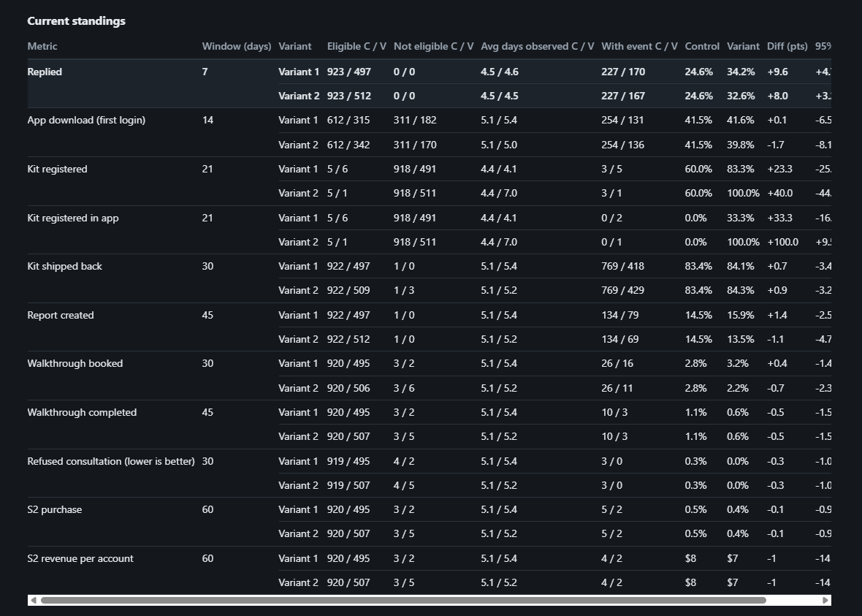Image resolution: width=862 pixels, height=616 pixels.
Task: Click diff value '+8.0'
Action: pyautogui.click(x=777, y=96)
